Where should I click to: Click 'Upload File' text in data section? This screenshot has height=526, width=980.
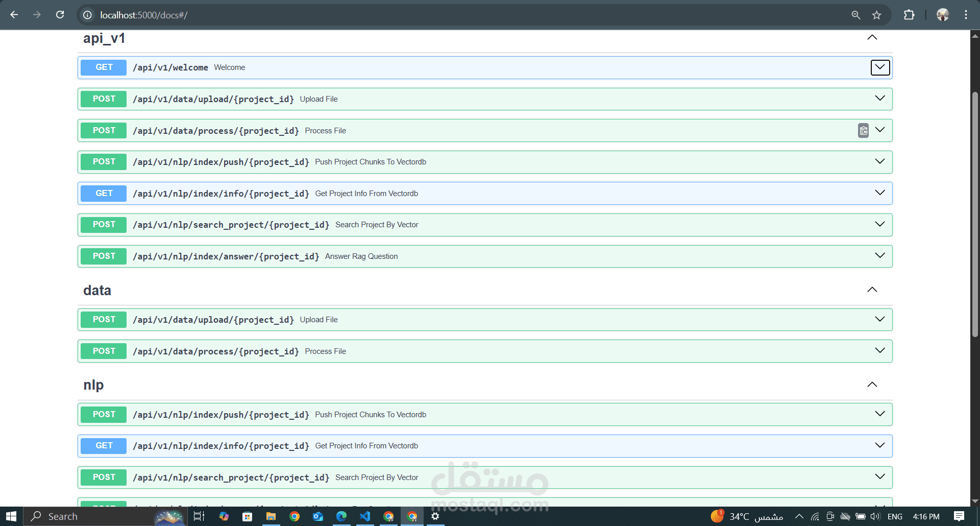[318, 320]
